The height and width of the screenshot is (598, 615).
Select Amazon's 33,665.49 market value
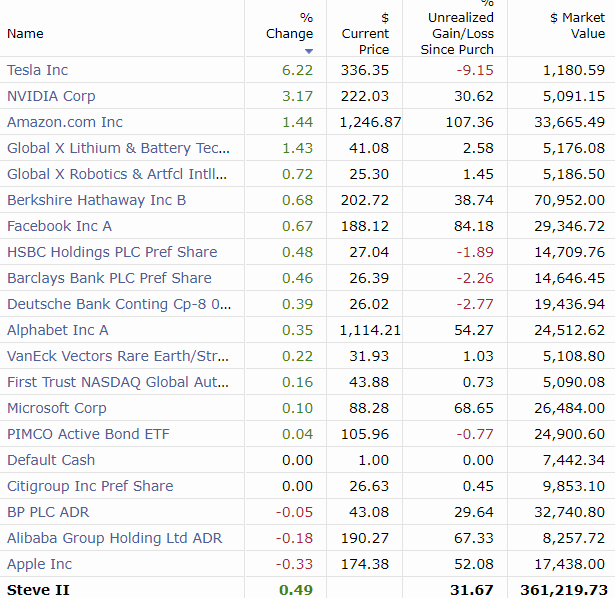(570, 122)
